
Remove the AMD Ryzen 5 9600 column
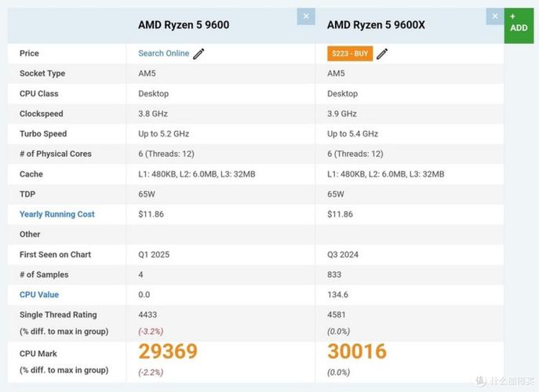pos(306,16)
